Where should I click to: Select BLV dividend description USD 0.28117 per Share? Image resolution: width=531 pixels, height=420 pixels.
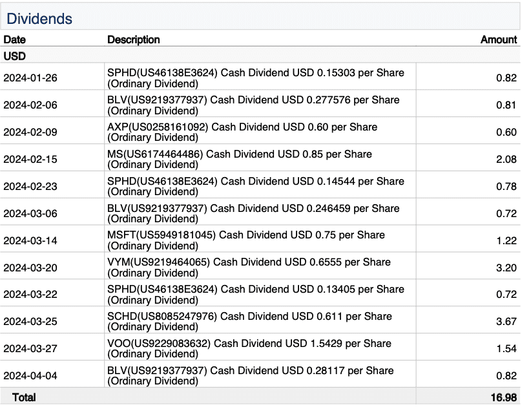point(250,375)
